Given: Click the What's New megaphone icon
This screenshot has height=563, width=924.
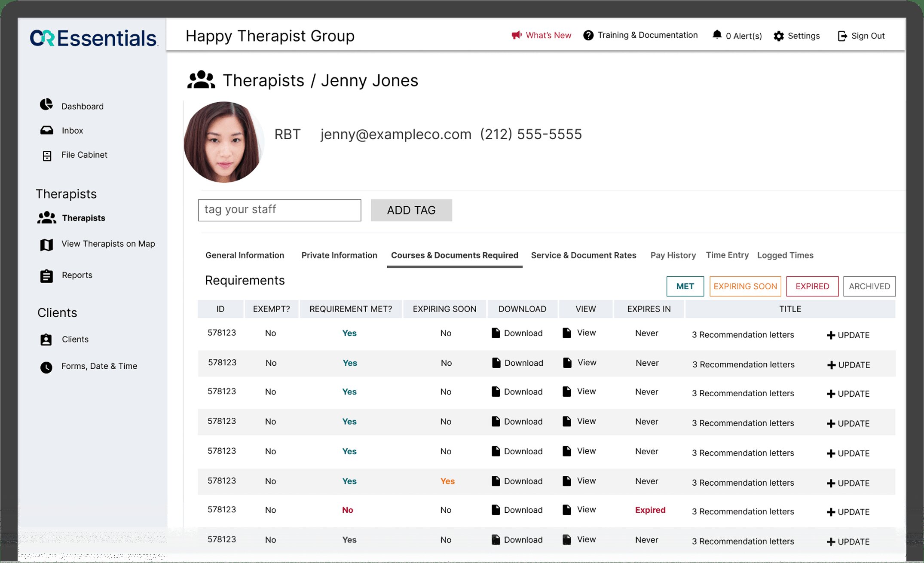Looking at the screenshot, I should 516,35.
